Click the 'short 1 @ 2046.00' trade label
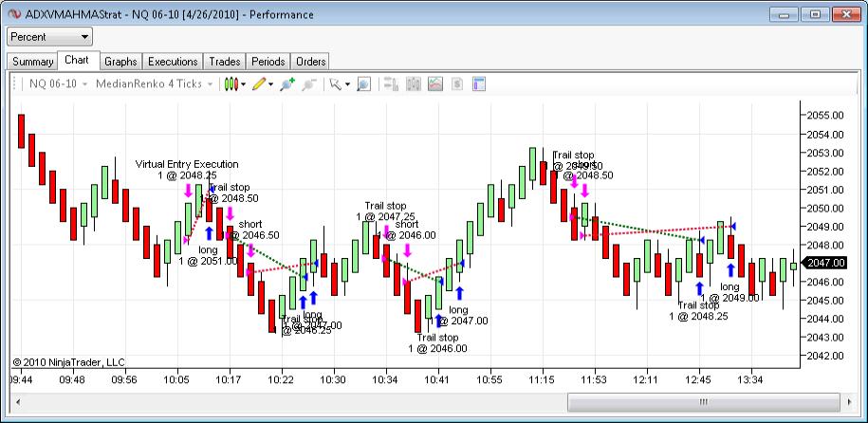This screenshot has width=868, height=423. tap(406, 230)
